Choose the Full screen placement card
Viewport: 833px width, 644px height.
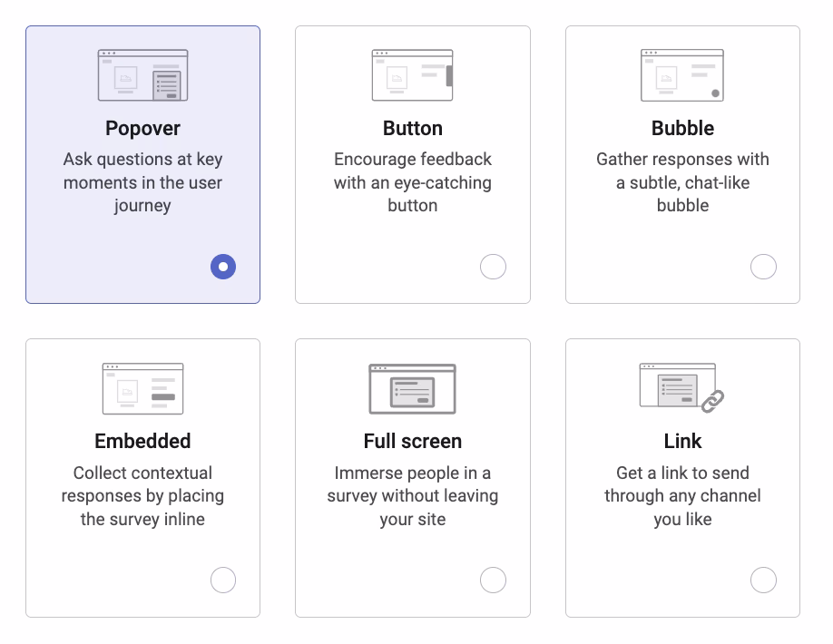tap(412, 477)
